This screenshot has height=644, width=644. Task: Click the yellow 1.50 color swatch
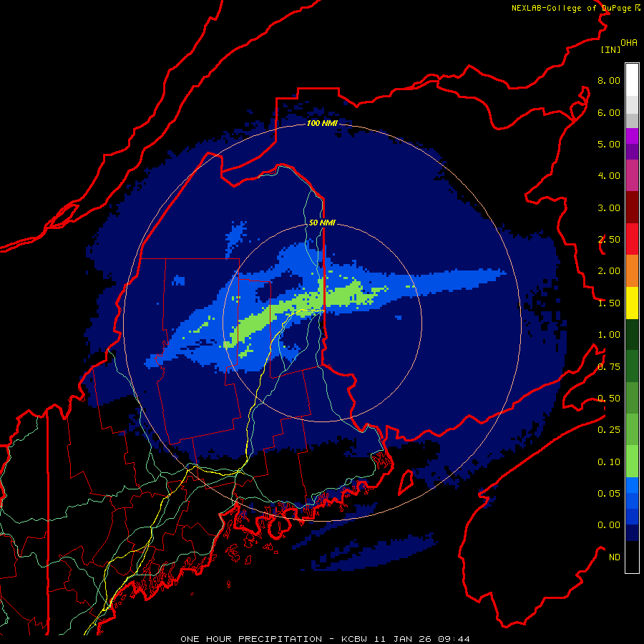[632, 303]
